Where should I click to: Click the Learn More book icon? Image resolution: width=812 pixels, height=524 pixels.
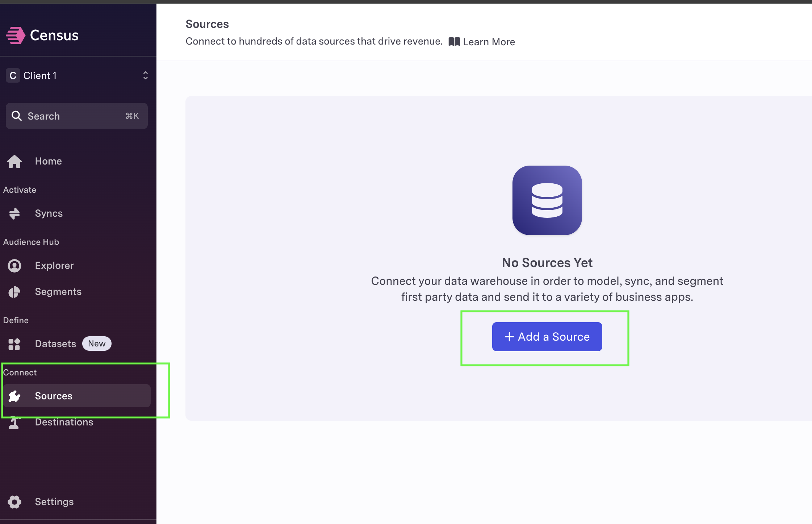(x=454, y=42)
